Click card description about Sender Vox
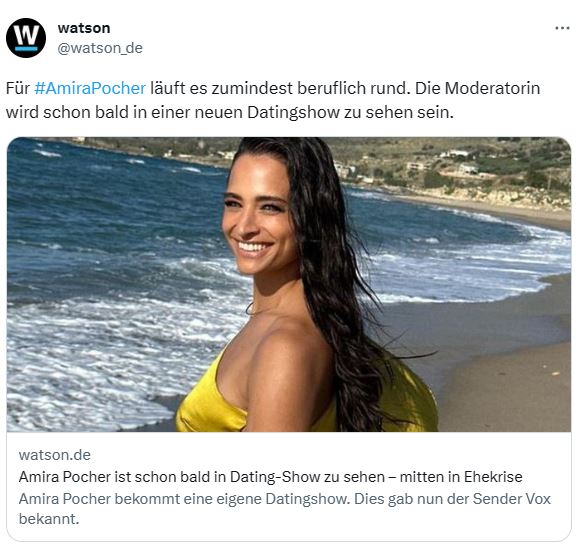588x551 pixels. click(x=285, y=509)
